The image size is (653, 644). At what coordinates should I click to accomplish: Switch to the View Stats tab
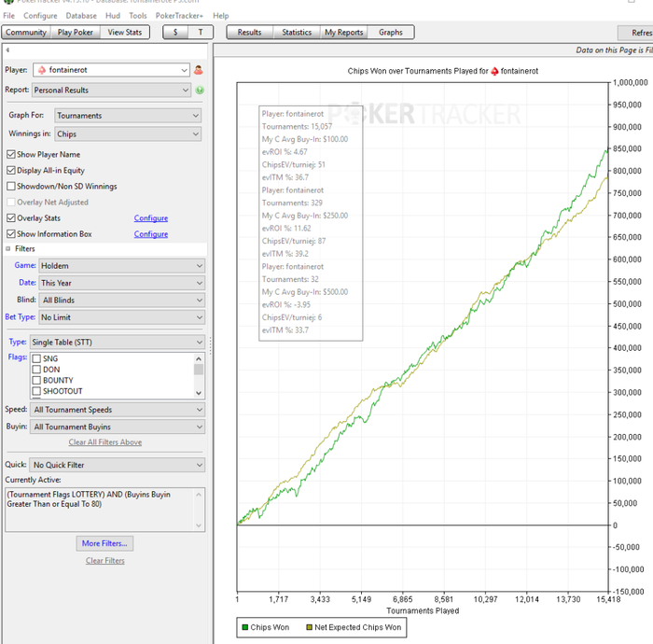click(124, 32)
